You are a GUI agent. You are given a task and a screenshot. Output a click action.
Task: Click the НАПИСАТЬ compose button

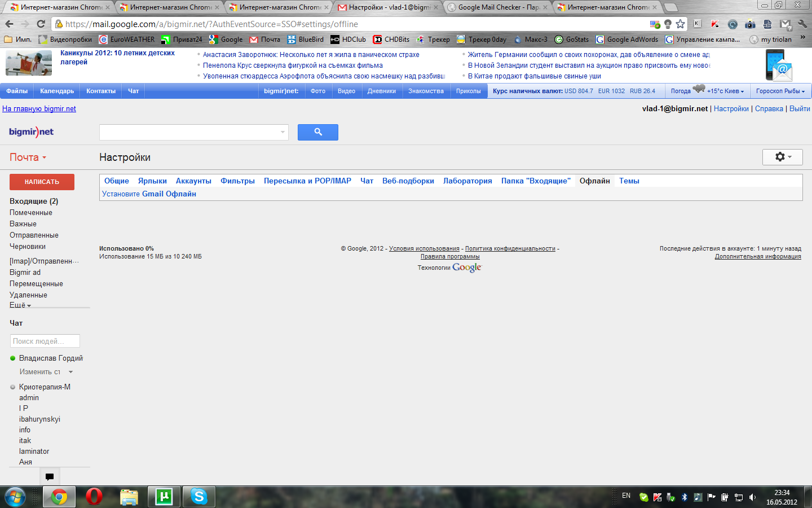[42, 182]
